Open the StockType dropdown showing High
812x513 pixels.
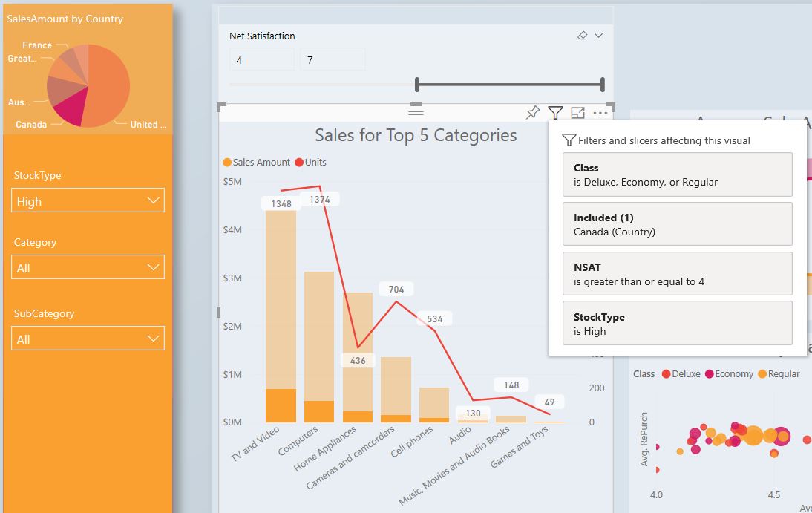[88, 201]
